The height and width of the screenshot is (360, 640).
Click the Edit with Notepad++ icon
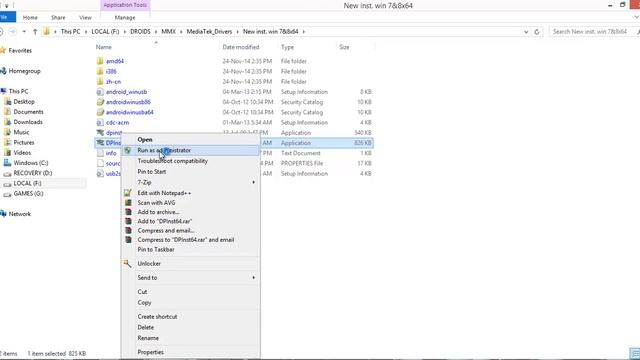pos(128,193)
